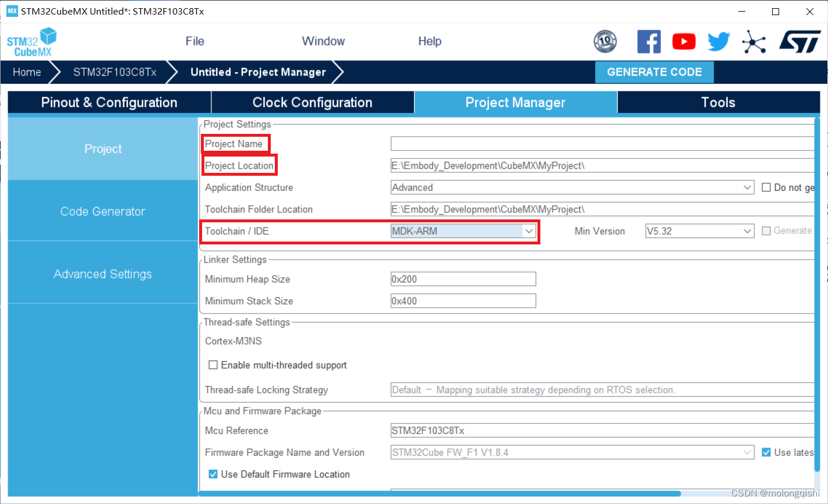Go to Home breadcrumb

click(x=27, y=72)
